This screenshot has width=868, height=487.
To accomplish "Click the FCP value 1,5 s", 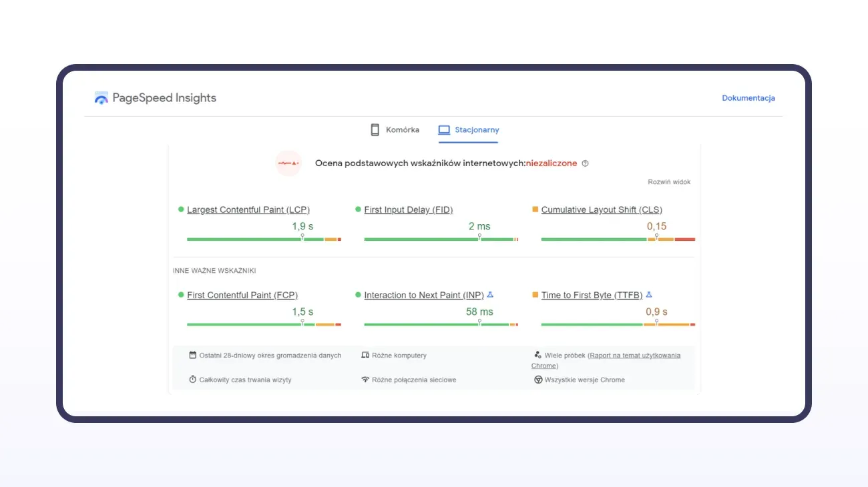I will (x=302, y=312).
